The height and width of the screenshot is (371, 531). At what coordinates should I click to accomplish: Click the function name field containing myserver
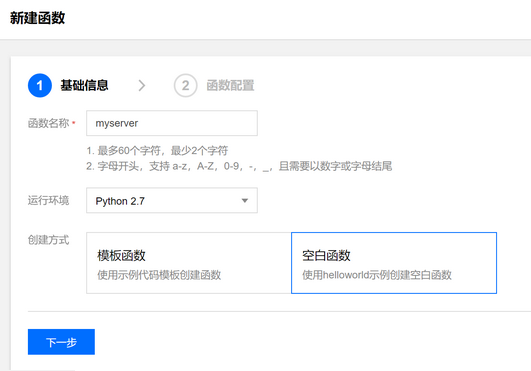(172, 123)
